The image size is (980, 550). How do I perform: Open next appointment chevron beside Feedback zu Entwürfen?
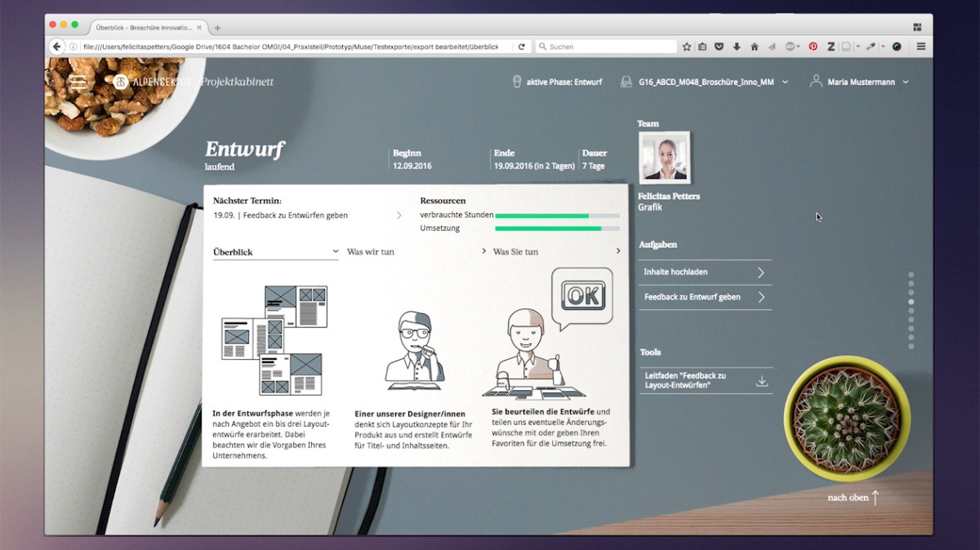pyautogui.click(x=399, y=215)
